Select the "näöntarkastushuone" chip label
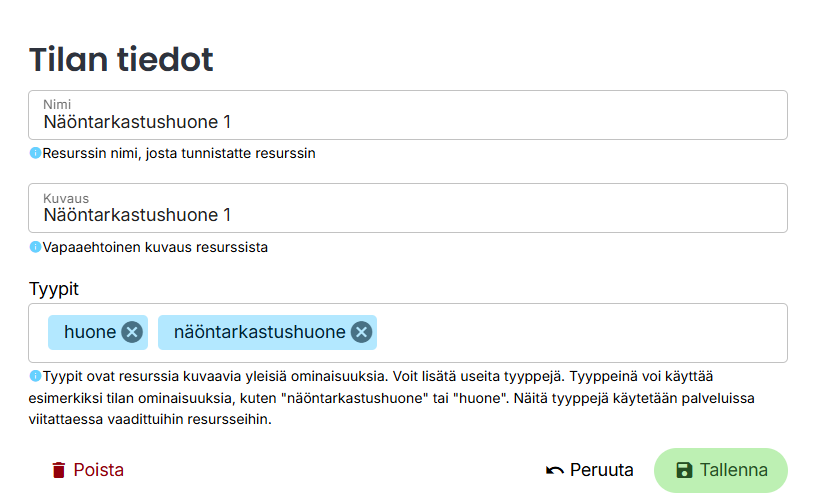 pos(259,332)
